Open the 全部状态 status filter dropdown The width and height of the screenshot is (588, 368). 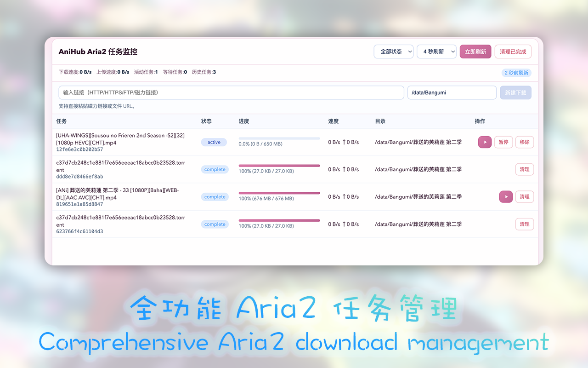tap(394, 52)
